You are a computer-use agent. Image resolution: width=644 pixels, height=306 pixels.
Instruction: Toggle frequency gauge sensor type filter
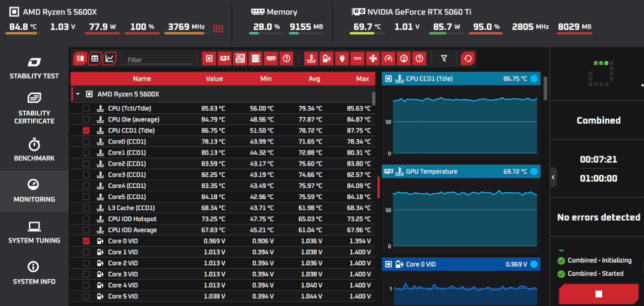pos(388,59)
